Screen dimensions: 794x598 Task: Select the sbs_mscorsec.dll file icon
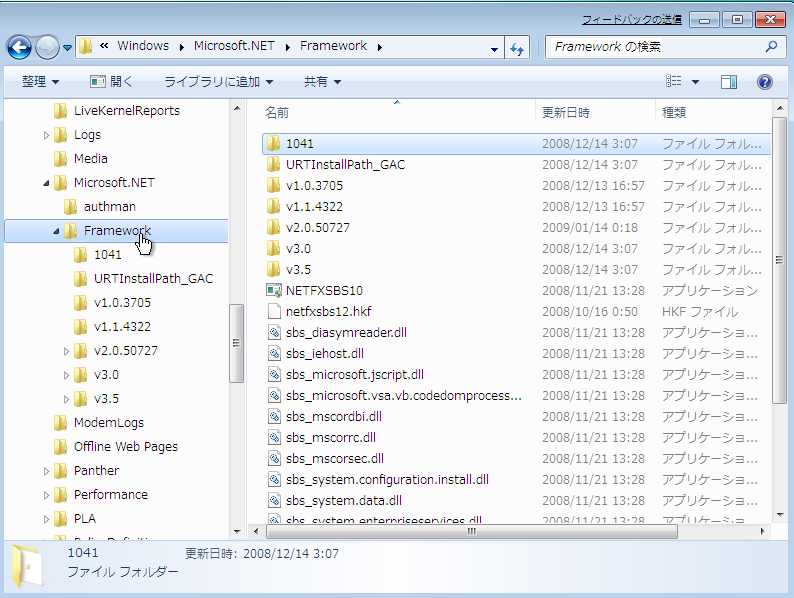tap(274, 459)
